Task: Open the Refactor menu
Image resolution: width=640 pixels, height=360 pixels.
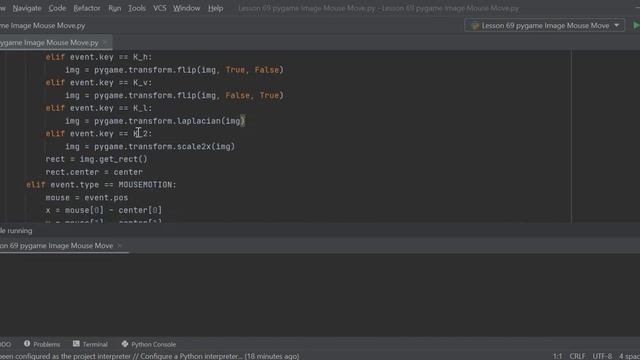Action: pyautogui.click(x=87, y=8)
